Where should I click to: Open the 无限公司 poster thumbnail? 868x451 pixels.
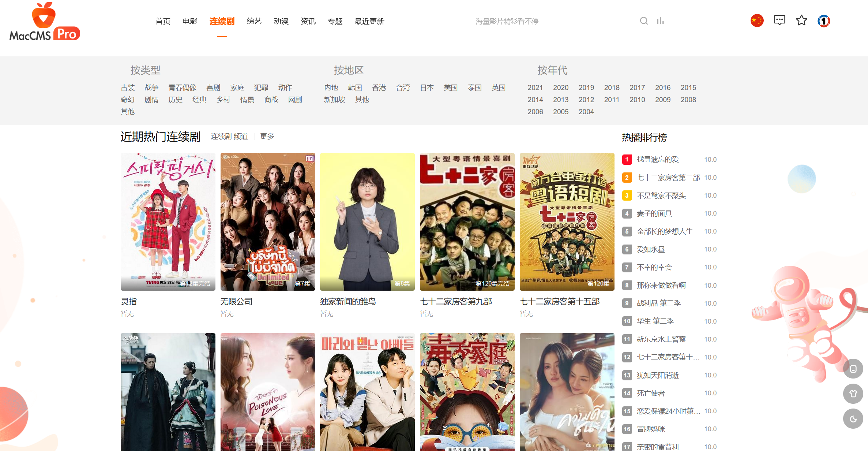tap(268, 221)
